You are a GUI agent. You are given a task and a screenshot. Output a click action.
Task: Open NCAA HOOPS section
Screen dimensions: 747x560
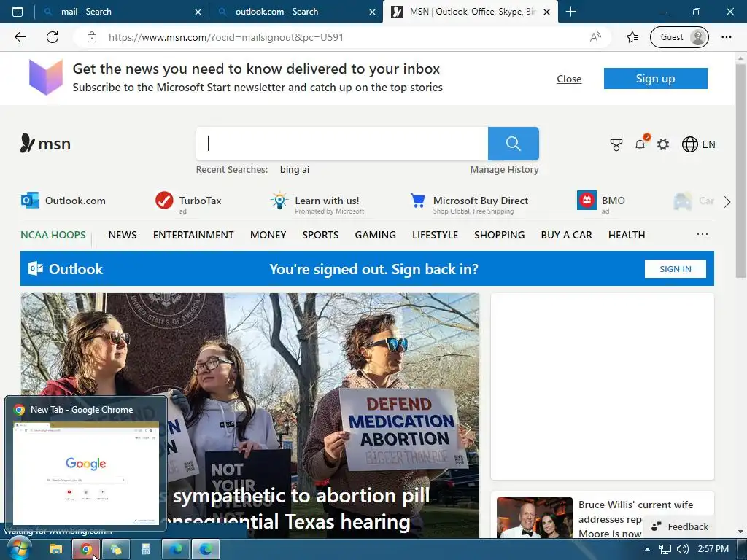[53, 235]
